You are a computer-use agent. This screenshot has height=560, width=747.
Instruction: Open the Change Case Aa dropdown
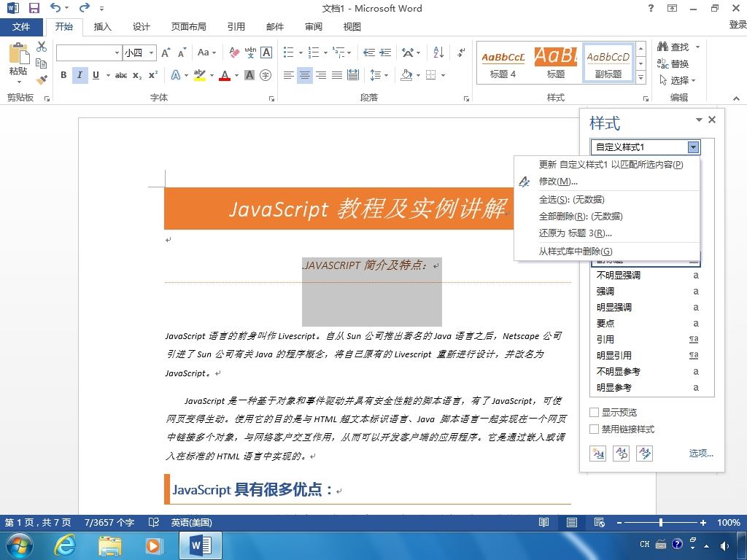click(206, 52)
